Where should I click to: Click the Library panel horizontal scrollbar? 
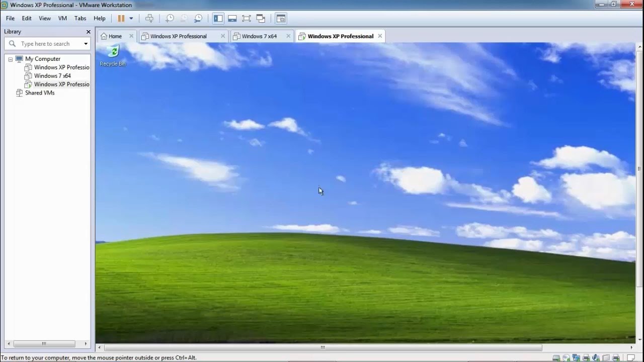pos(44,344)
